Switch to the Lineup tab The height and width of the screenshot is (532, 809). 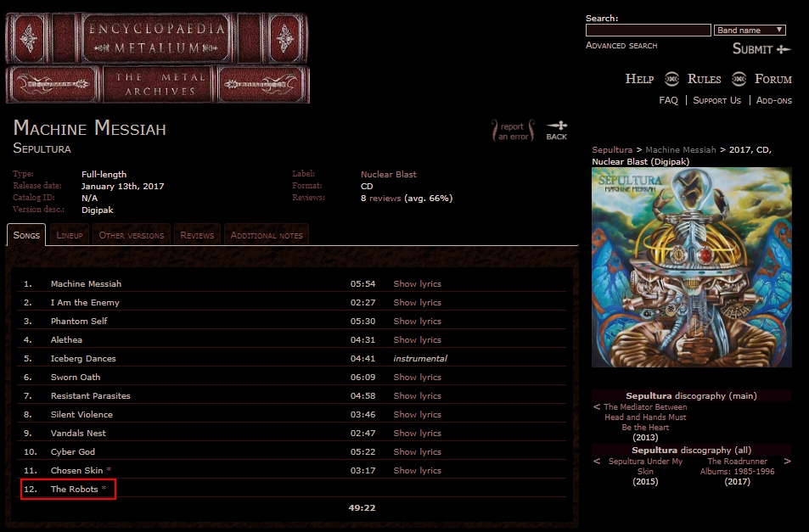click(x=69, y=235)
